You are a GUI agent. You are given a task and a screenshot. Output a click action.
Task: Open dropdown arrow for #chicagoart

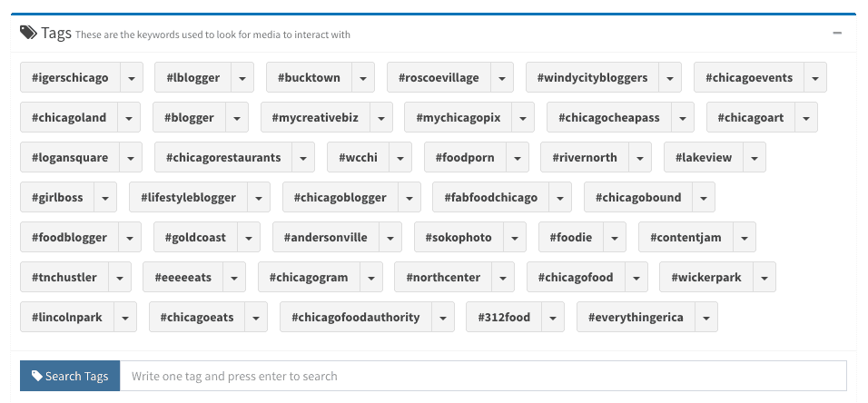(x=806, y=117)
